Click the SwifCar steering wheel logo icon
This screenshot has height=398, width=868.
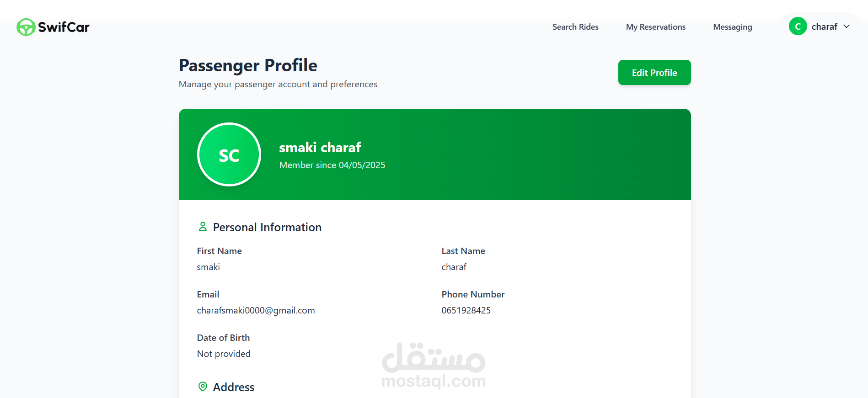pyautogui.click(x=26, y=27)
